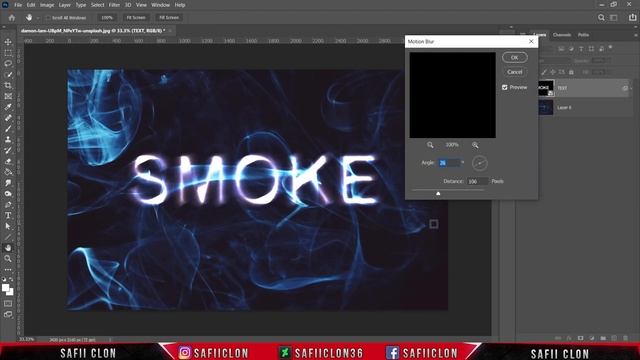Select the Pen tool
640x360 pixels.
[8, 204]
